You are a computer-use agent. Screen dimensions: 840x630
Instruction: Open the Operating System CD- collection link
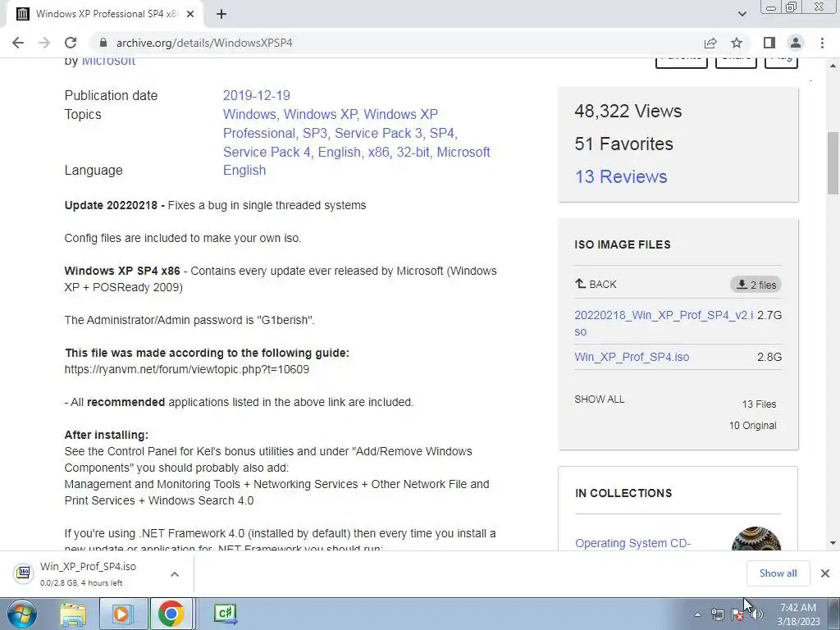click(x=632, y=543)
